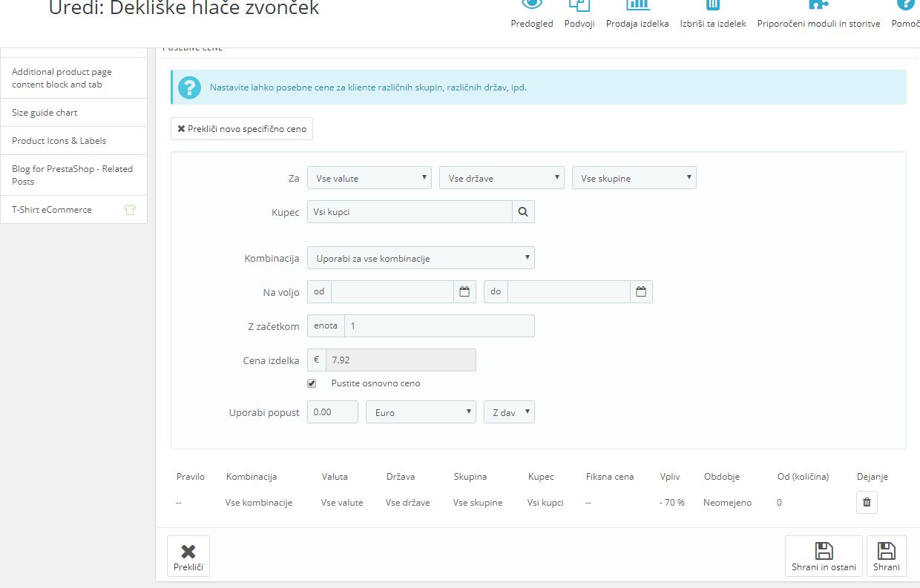920x588 pixels.
Task: Open calendar for the 'od' date
Action: (464, 291)
